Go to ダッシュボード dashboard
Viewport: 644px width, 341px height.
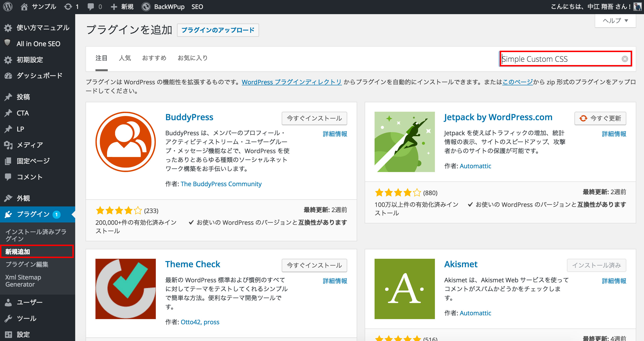coord(37,75)
